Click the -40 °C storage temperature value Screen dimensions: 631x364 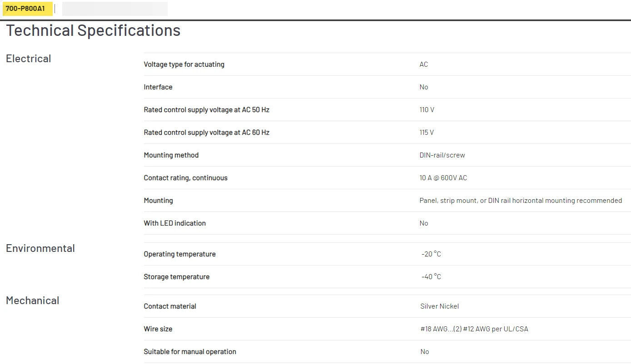(x=431, y=277)
